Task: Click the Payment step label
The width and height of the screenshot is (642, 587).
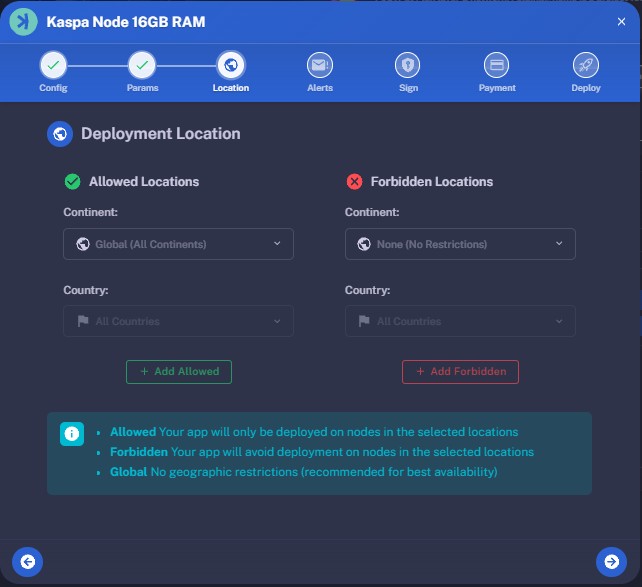Action: (x=497, y=88)
